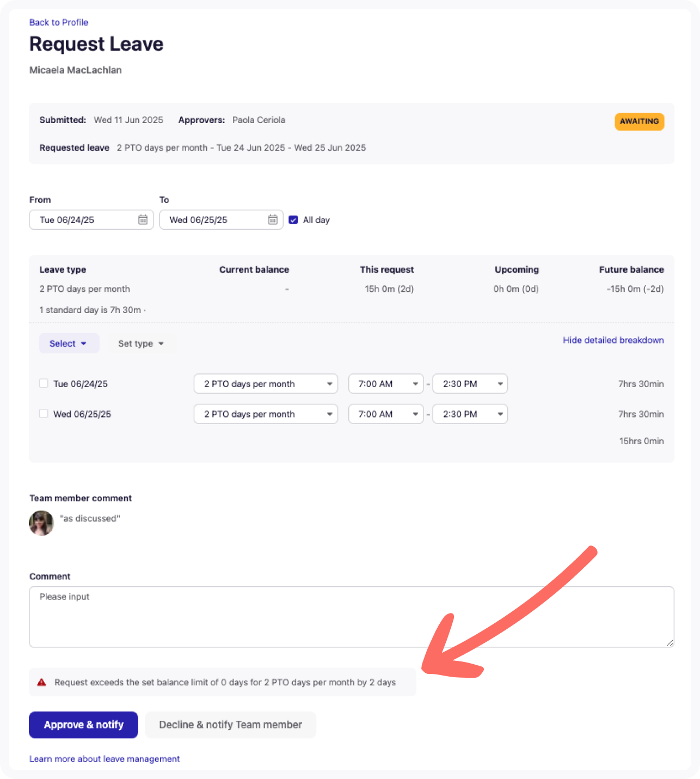Screen dimensions: 700x779
Task: Click the AWAITING status badge
Action: (639, 121)
